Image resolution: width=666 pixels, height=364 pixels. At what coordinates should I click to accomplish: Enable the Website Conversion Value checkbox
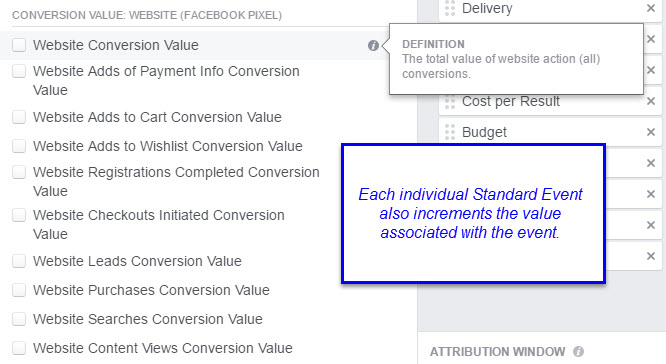pos(19,45)
